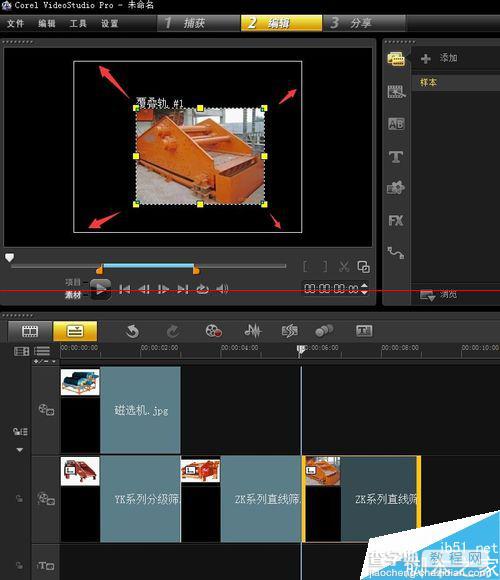Image resolution: width=500 pixels, height=580 pixels.
Task: Increase the timecode with stepper arrows
Action: [x=364, y=285]
